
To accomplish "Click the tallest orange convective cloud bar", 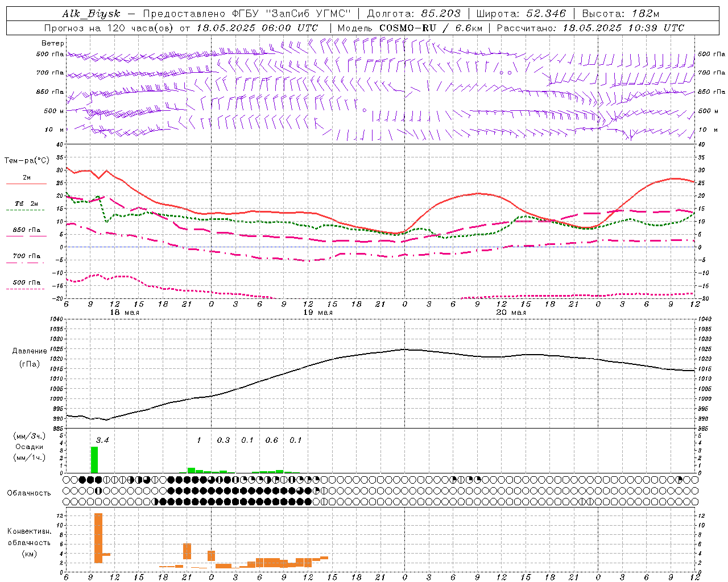I will 98,538.
